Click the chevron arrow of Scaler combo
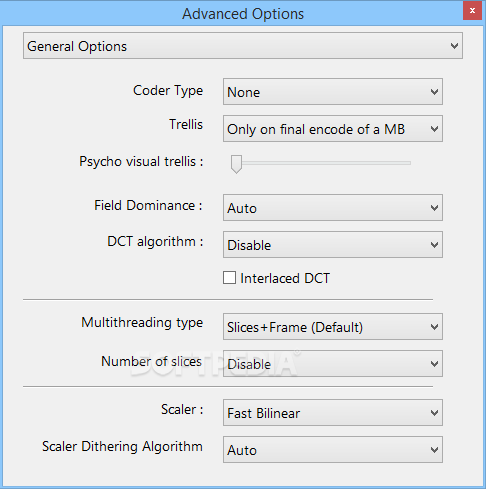The height and width of the screenshot is (489, 486). [x=434, y=413]
